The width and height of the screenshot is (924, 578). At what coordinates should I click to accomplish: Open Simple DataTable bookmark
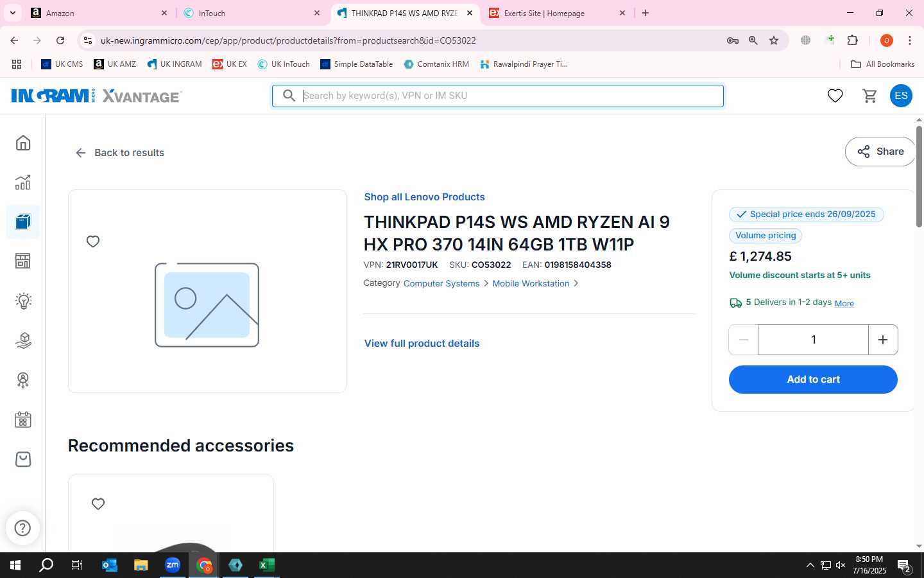[x=357, y=64]
